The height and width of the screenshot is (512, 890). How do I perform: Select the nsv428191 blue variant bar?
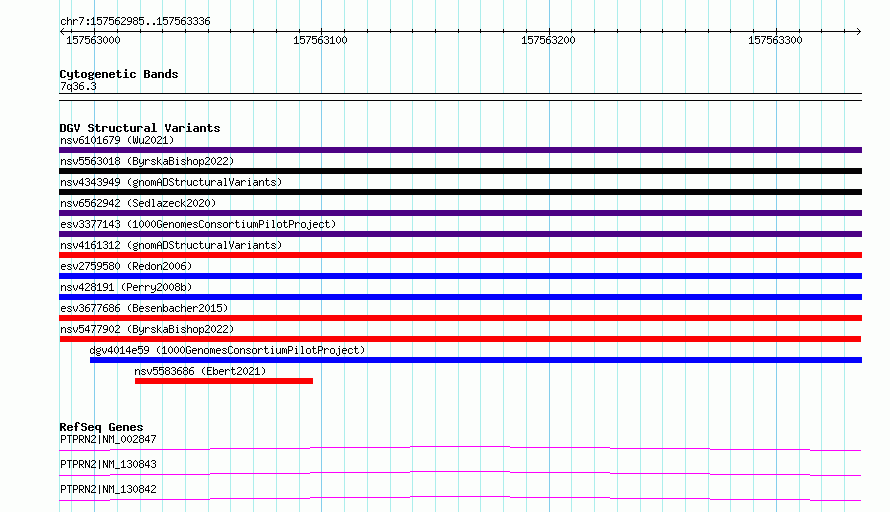[460, 297]
